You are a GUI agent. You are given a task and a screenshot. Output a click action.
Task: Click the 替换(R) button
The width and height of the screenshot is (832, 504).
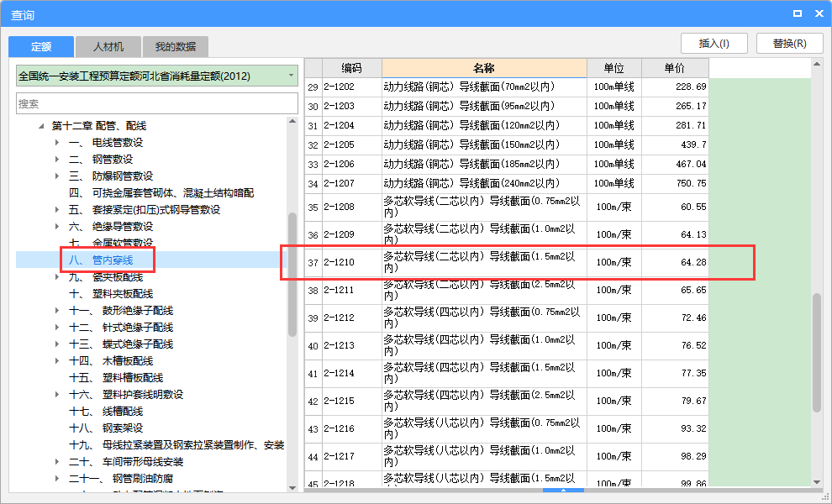coord(789,44)
